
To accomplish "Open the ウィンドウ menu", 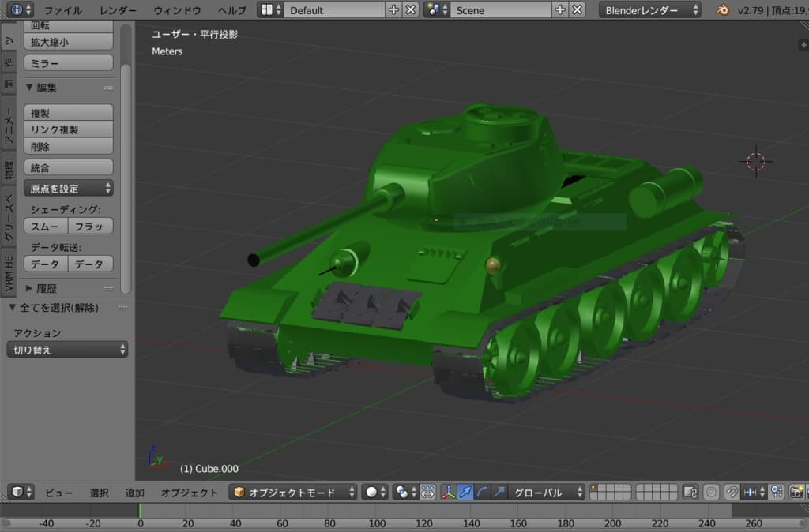I will pyautogui.click(x=177, y=10).
